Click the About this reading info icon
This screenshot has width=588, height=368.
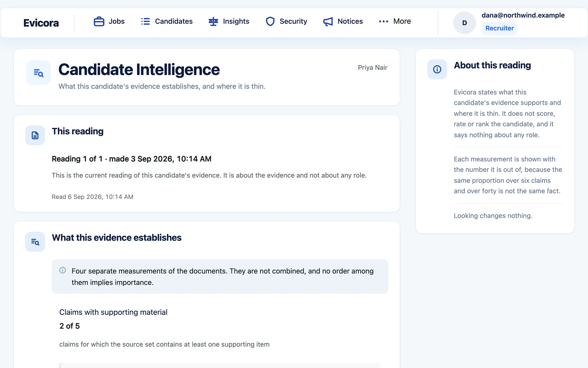pyautogui.click(x=437, y=69)
